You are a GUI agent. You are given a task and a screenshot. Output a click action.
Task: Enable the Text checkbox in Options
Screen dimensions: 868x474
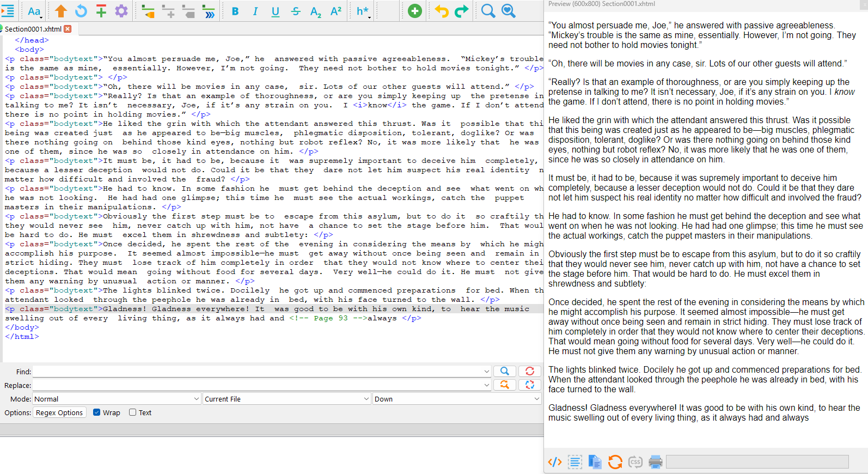click(132, 412)
